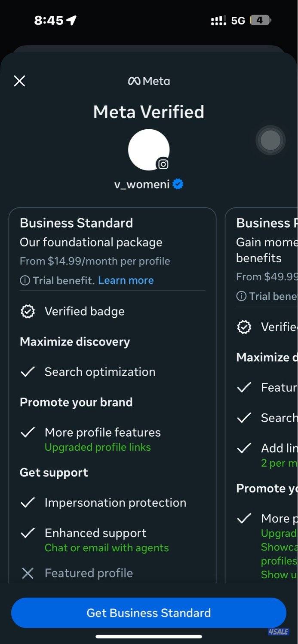The height and width of the screenshot is (644, 298).
Task: Tap the More profile features checkmark
Action: (28, 432)
